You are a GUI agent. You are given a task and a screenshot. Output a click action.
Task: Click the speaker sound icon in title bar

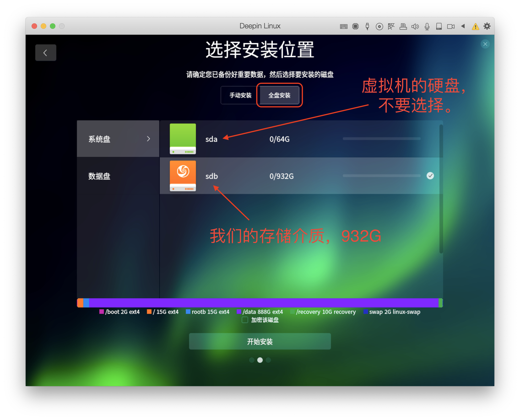pos(415,26)
